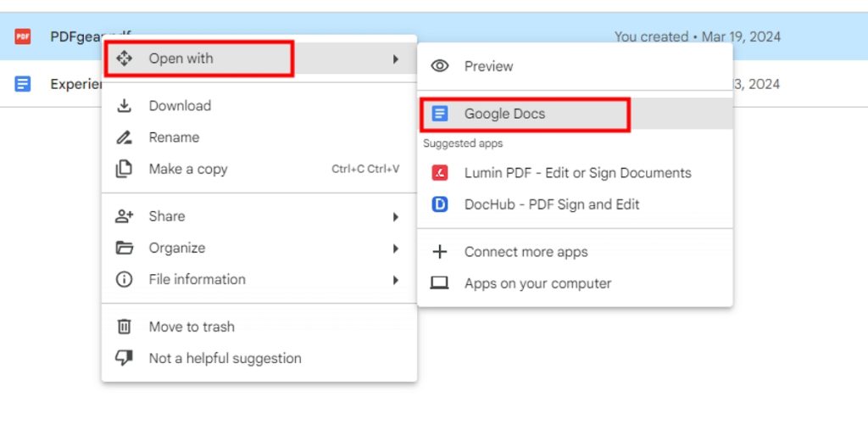Select Move to trash
This screenshot has width=868, height=442.
pyautogui.click(x=259, y=327)
